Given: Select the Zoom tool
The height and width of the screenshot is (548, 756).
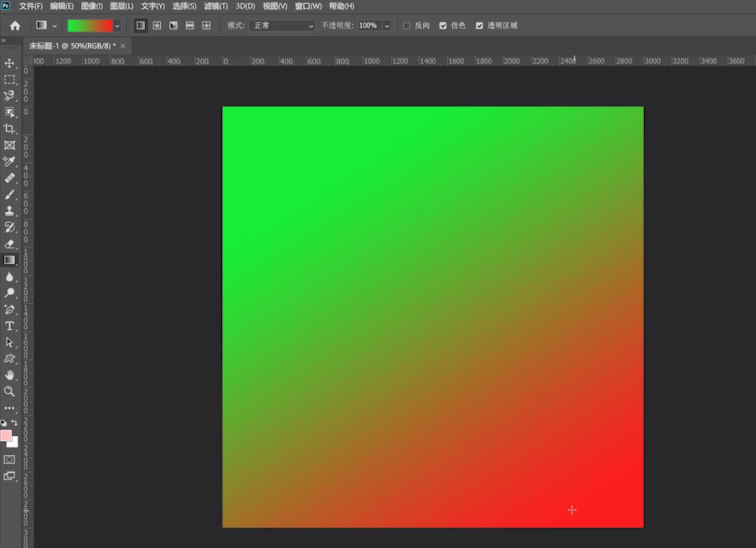Looking at the screenshot, I should [x=9, y=391].
